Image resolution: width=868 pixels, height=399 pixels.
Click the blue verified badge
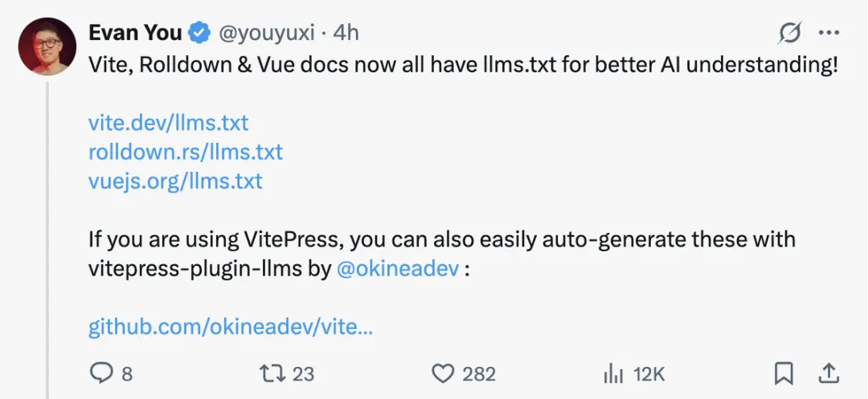200,34
